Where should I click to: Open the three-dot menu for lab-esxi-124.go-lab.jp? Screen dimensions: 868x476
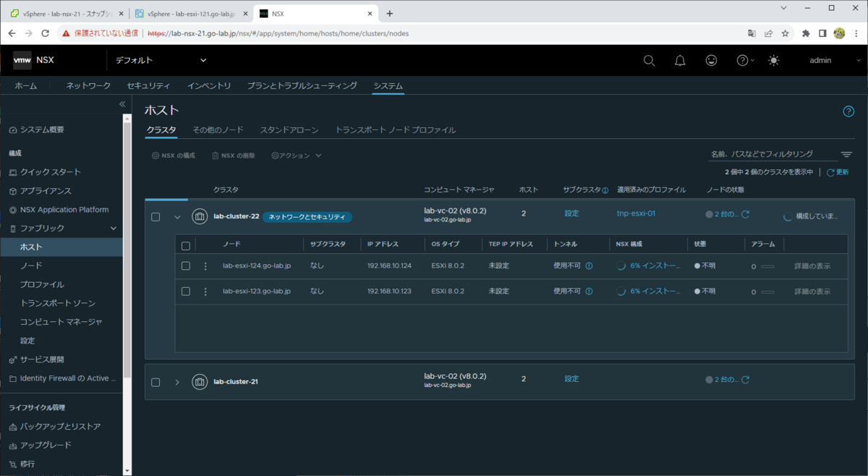[x=205, y=265]
